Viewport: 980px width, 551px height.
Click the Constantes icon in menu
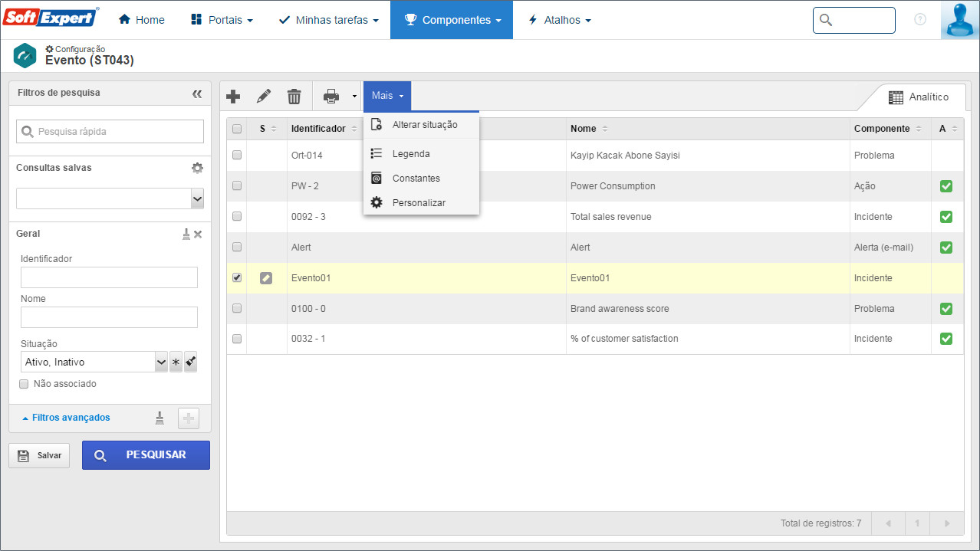click(377, 178)
